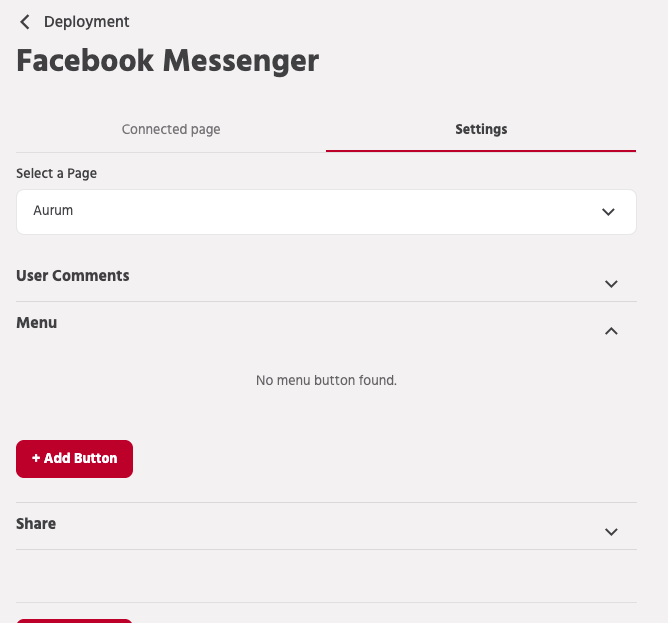Expand the Share section chevron

(x=612, y=532)
